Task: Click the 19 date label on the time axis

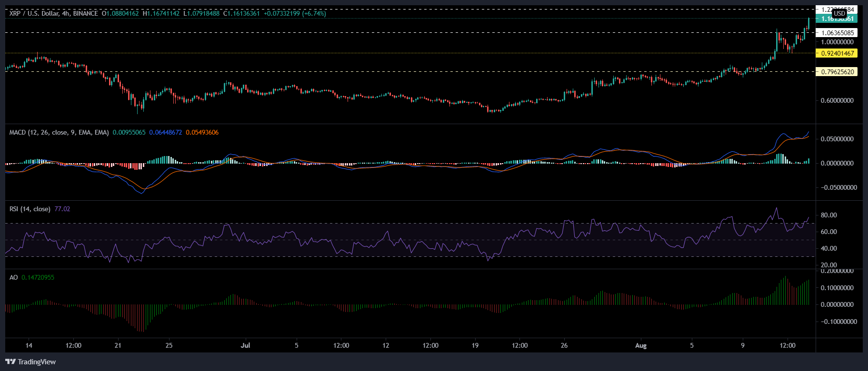Action: point(475,345)
